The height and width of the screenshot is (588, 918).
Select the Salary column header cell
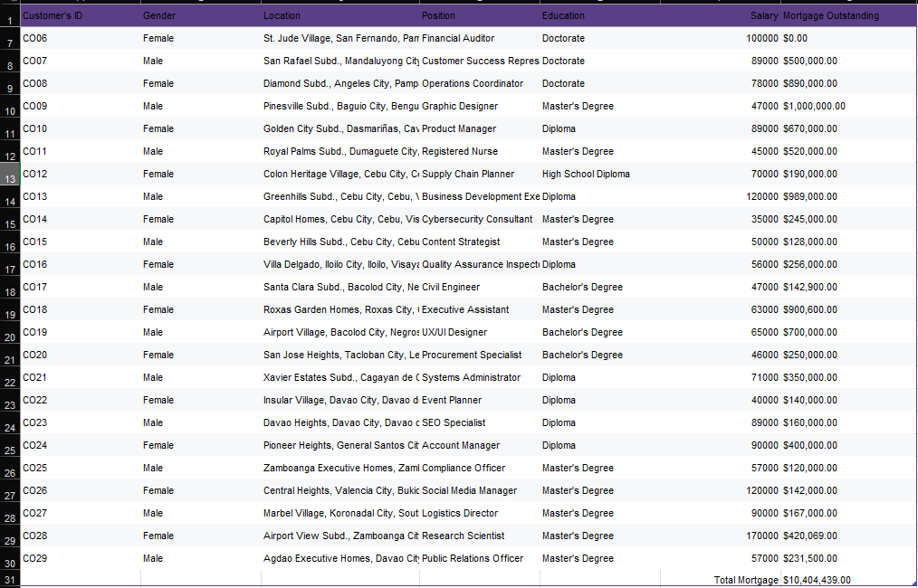point(721,15)
